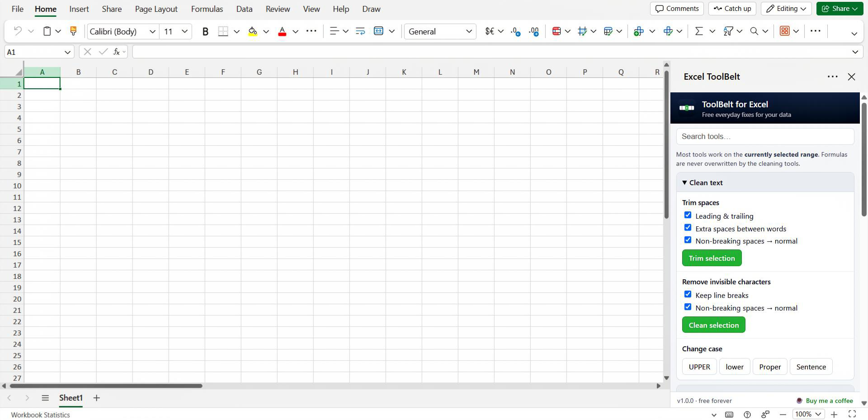Open the All Sheets list icon
The height and width of the screenshot is (420, 868).
coord(45,398)
